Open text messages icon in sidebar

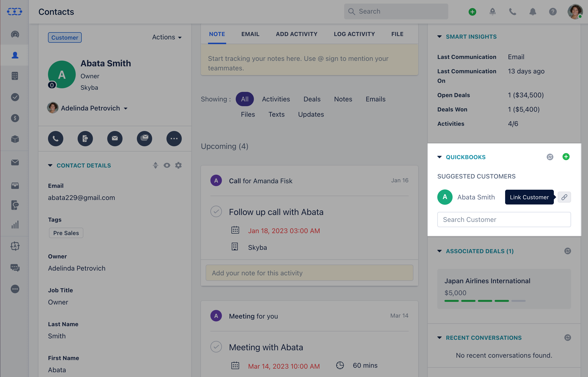(15, 205)
